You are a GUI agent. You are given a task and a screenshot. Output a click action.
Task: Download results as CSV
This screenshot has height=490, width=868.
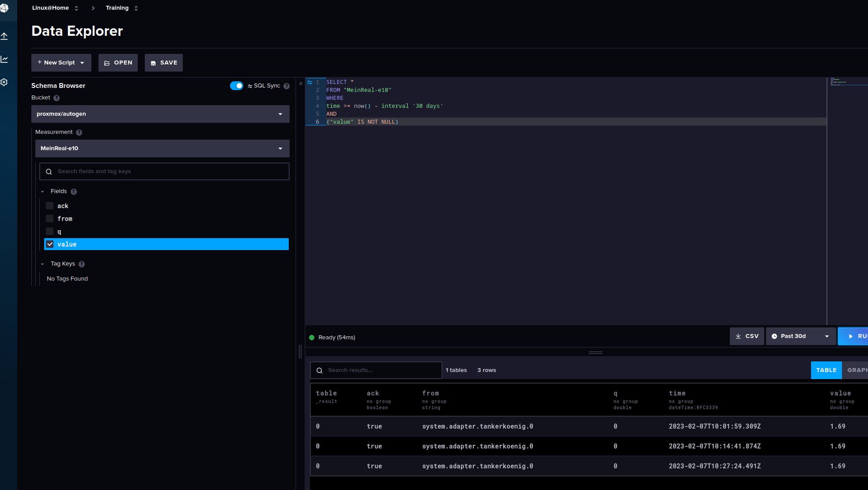tap(747, 336)
